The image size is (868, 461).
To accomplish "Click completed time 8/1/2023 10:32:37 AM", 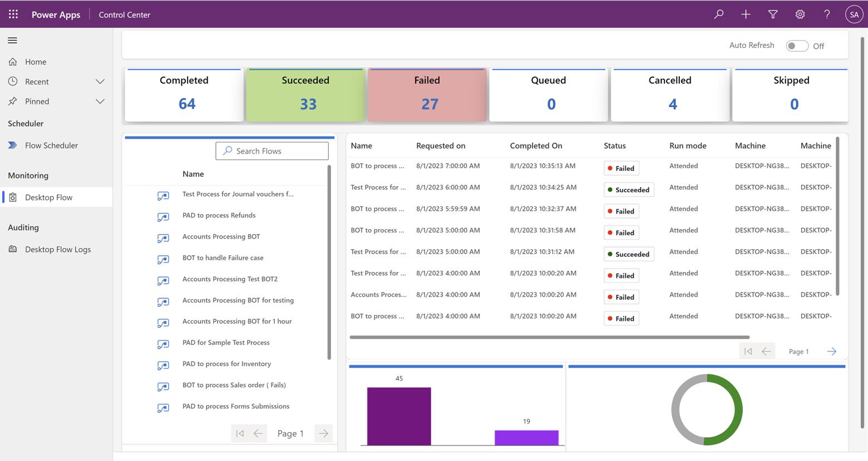I will 543,209.
